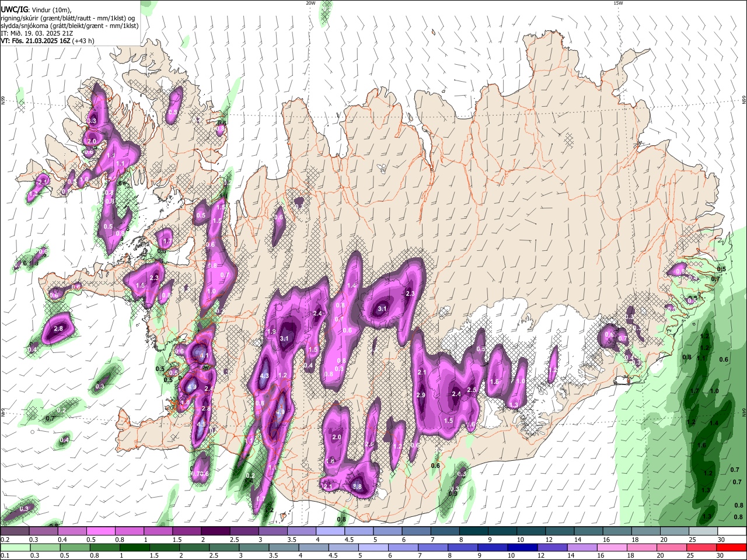The width and height of the screenshot is (747, 560).
Task: Pick the light lavender 4–4.5 swatch, upper legend
Action: point(330,531)
